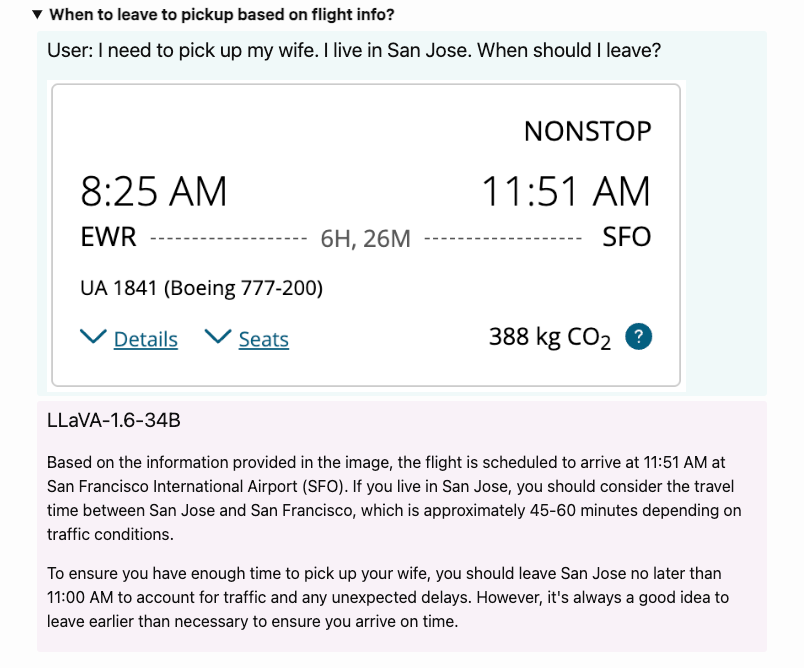
Task: Click the UA 1841 (Boeing 777-200) flight number
Action: (x=201, y=288)
